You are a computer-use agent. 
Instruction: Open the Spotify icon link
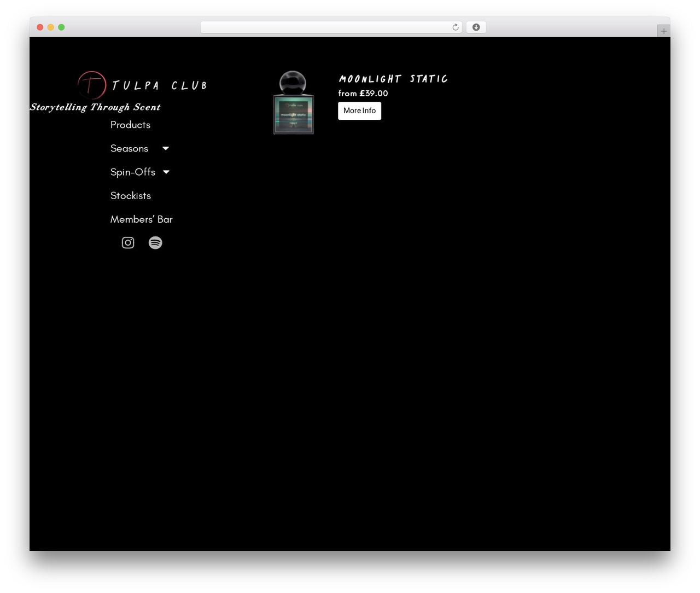pos(155,242)
